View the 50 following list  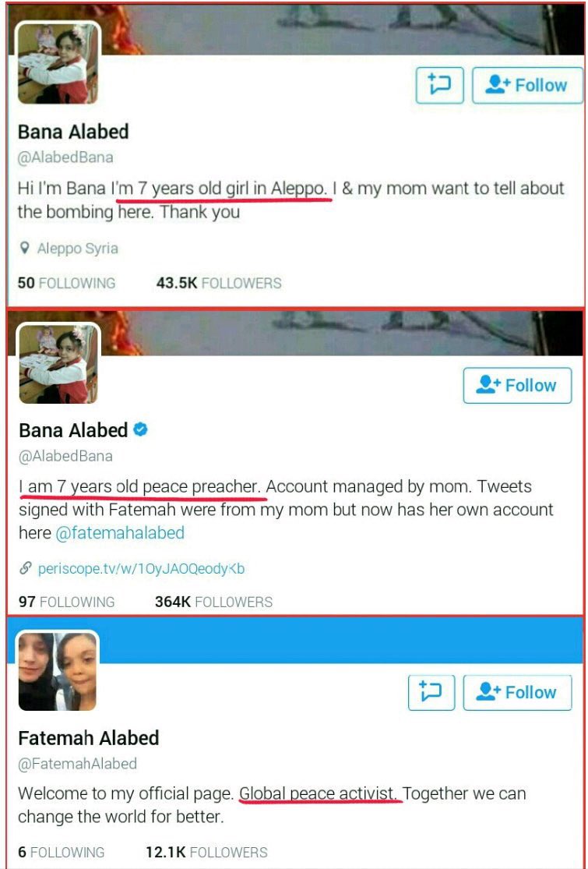(x=66, y=283)
